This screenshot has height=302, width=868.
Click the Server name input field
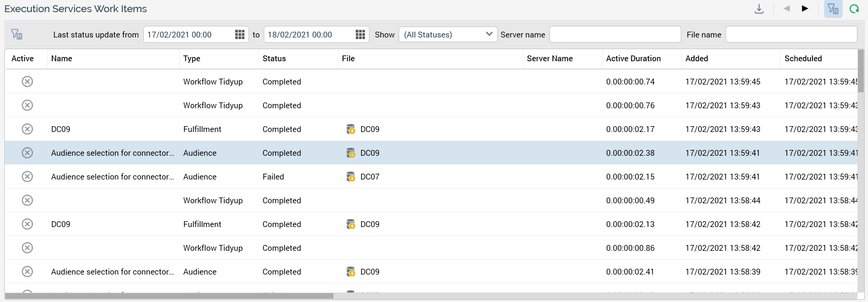pos(615,34)
